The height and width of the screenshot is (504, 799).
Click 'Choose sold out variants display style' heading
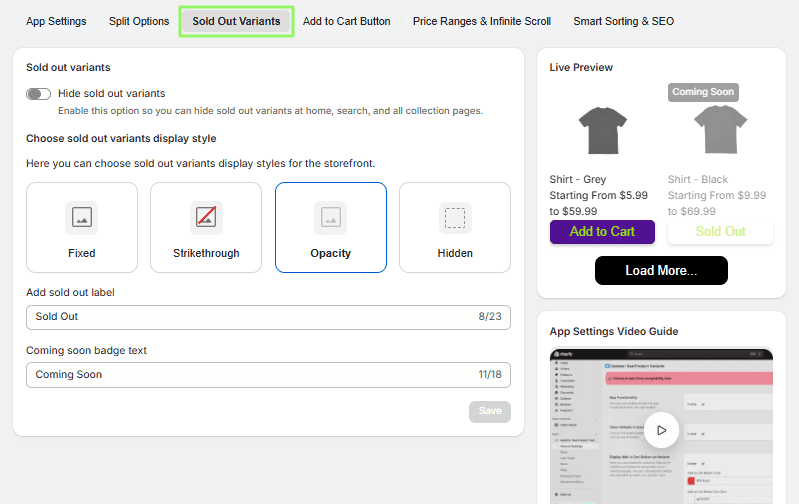coord(121,139)
